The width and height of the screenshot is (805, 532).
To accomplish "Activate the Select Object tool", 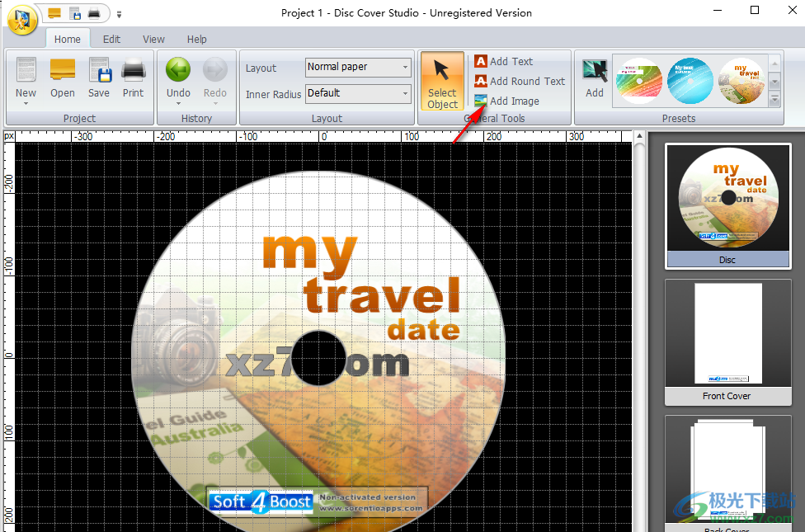I will (442, 81).
